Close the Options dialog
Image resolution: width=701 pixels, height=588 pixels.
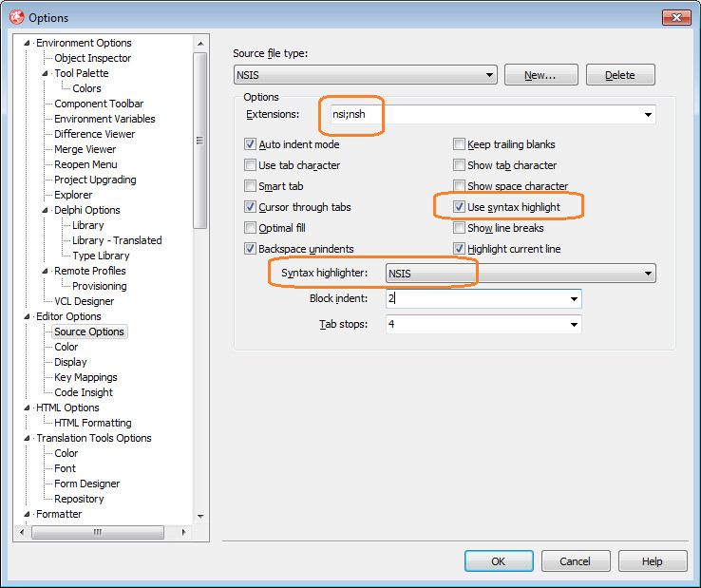676,17
